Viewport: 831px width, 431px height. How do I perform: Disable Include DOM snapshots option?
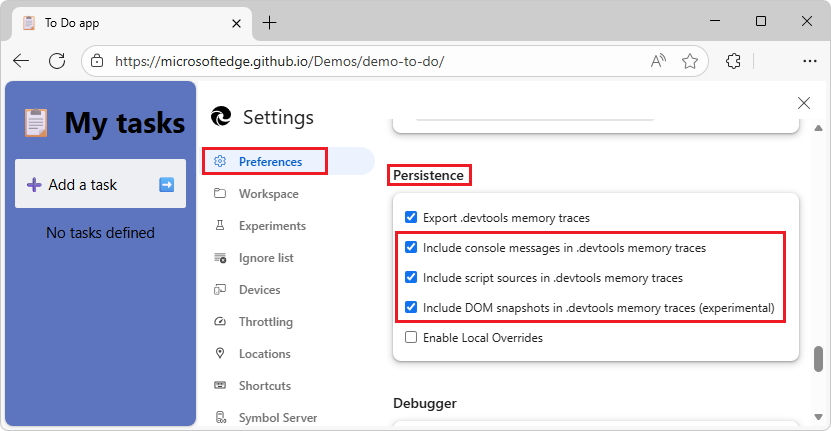[410, 307]
